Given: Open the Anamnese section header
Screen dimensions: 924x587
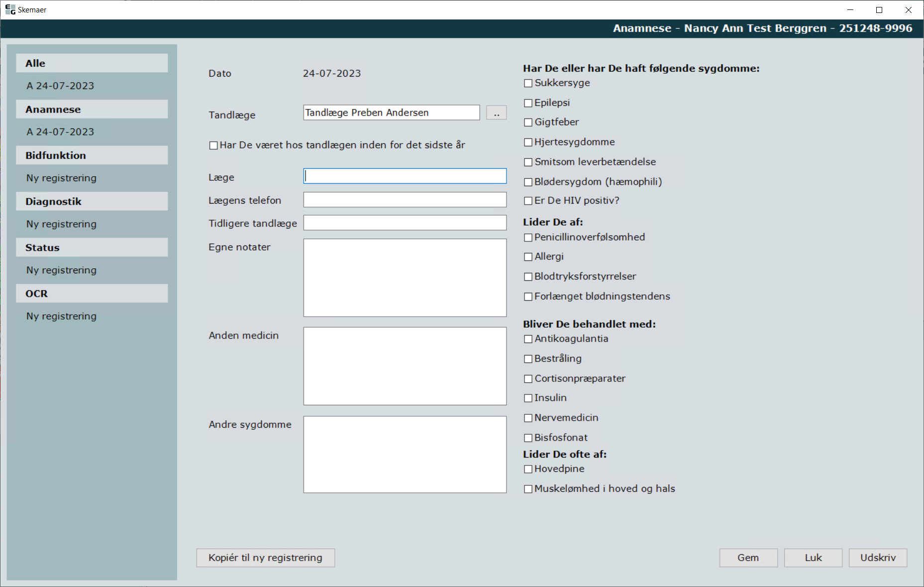Looking at the screenshot, I should click(x=92, y=110).
